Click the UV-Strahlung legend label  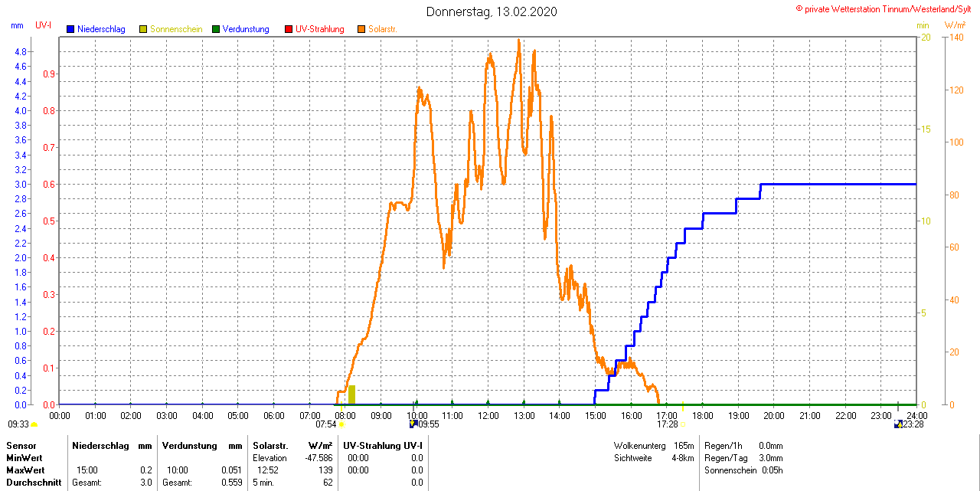click(319, 29)
